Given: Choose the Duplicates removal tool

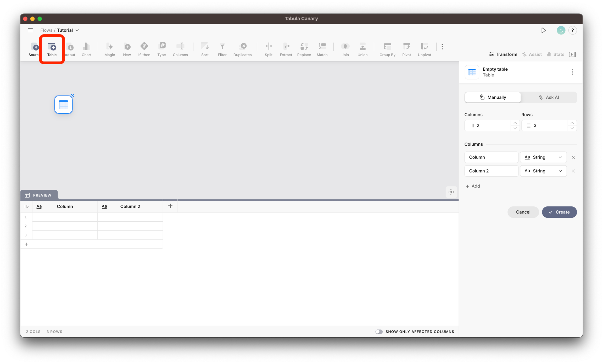Looking at the screenshot, I should 242,49.
